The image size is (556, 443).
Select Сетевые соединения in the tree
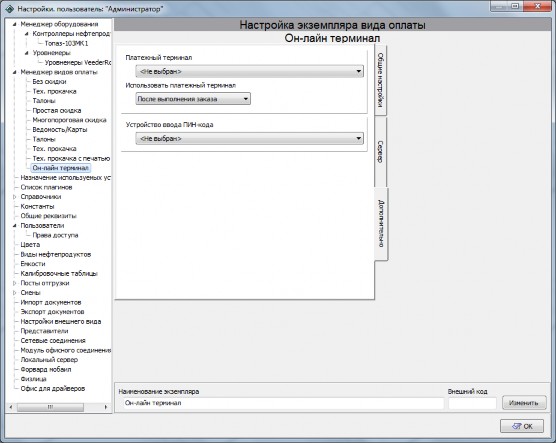(x=53, y=340)
